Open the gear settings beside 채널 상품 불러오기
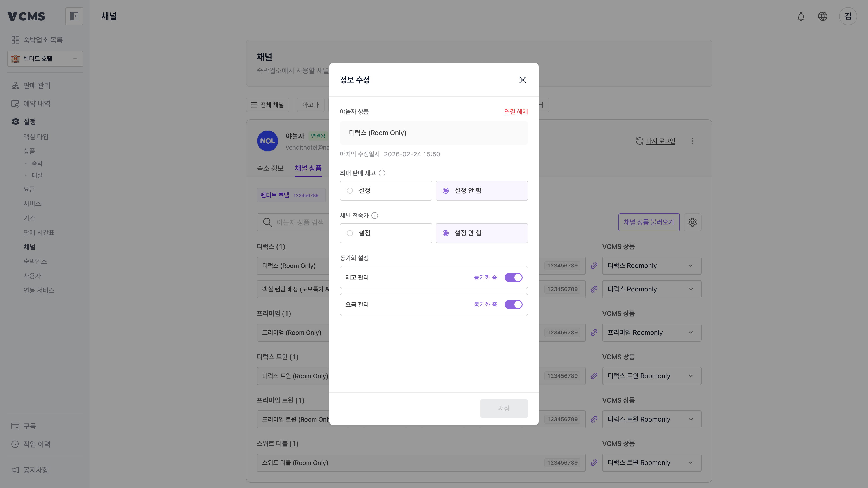This screenshot has width=868, height=488. coord(692,222)
